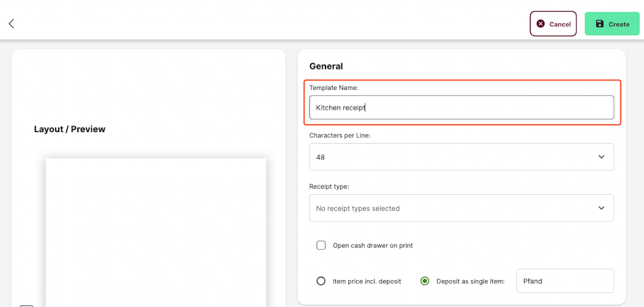The width and height of the screenshot is (644, 307).
Task: Click the blank receipt preview paper
Action: [156, 232]
